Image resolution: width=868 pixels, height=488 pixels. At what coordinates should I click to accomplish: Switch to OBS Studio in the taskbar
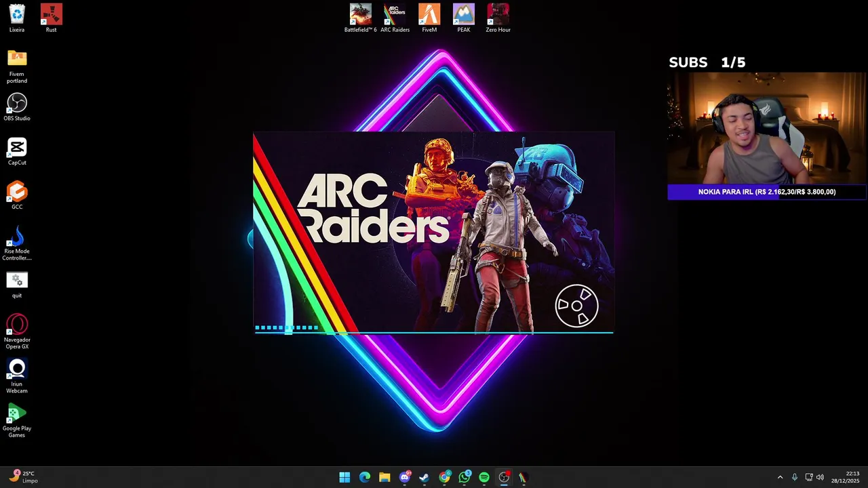click(504, 477)
